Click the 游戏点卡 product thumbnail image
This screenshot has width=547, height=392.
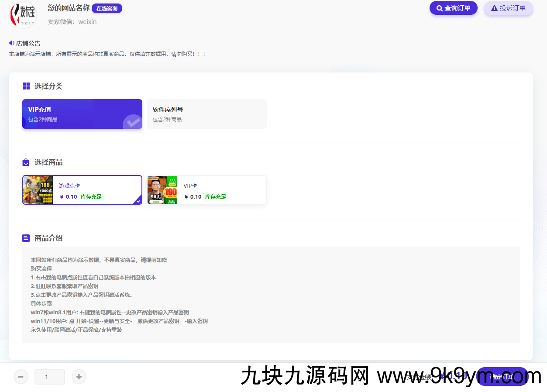click(38, 190)
